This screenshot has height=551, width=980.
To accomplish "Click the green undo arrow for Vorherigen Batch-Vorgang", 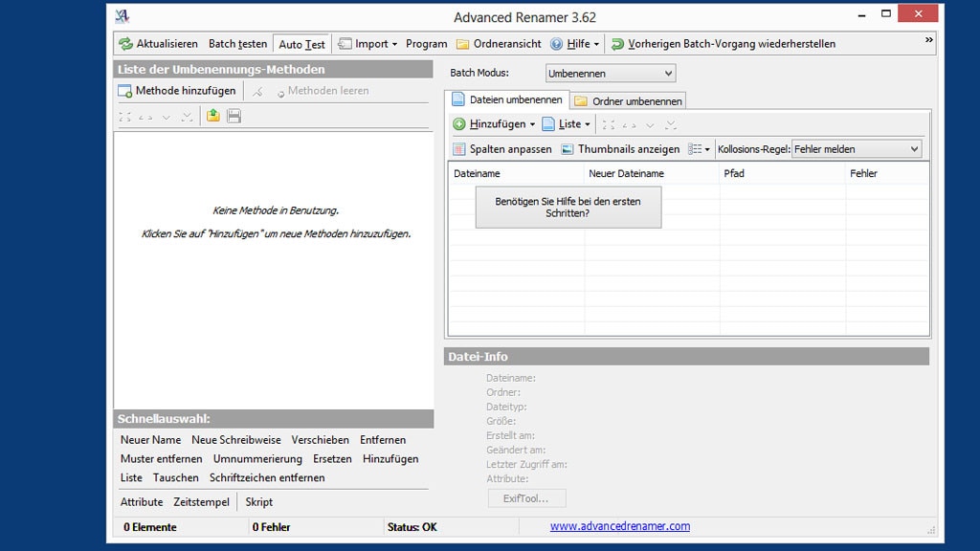I will pos(617,44).
